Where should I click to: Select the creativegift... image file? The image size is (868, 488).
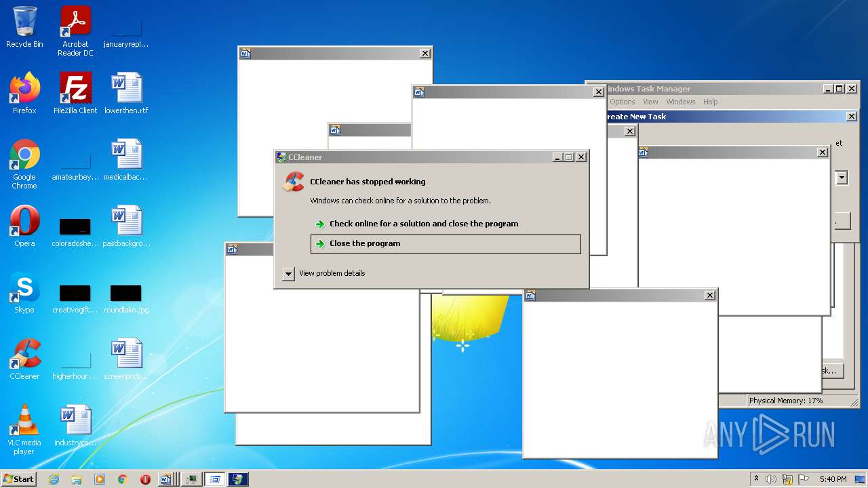coord(75,298)
